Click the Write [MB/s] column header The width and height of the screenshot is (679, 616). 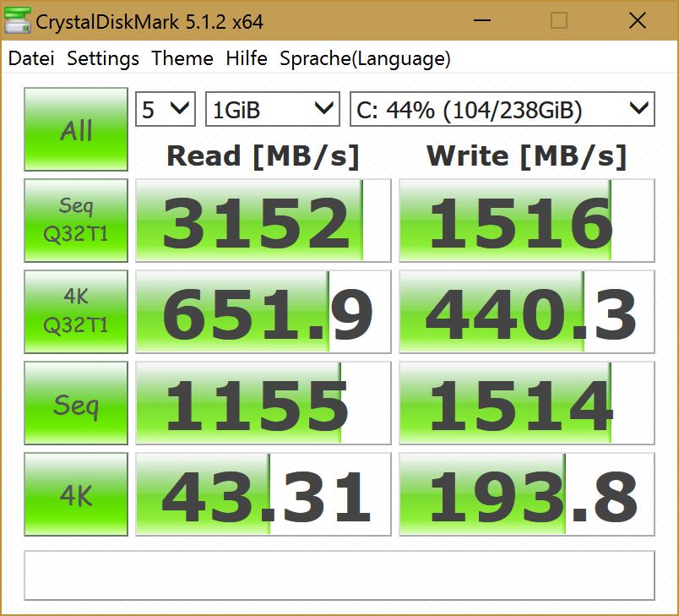(x=527, y=156)
